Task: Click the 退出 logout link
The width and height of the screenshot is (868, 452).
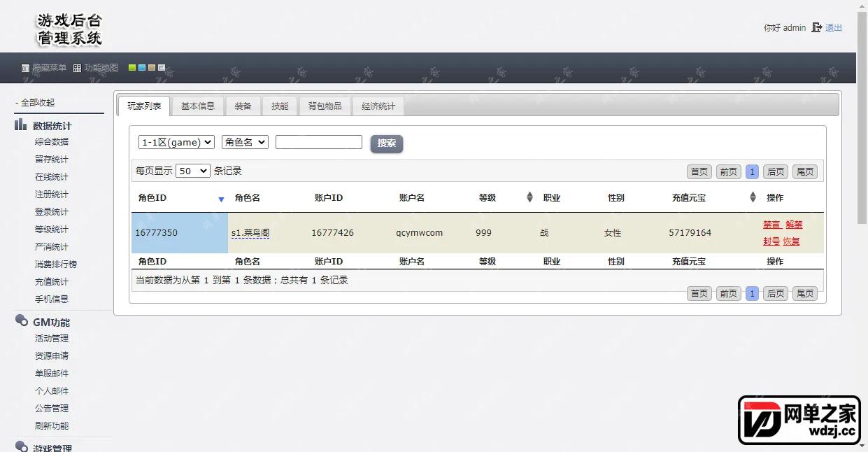Action: pos(834,28)
